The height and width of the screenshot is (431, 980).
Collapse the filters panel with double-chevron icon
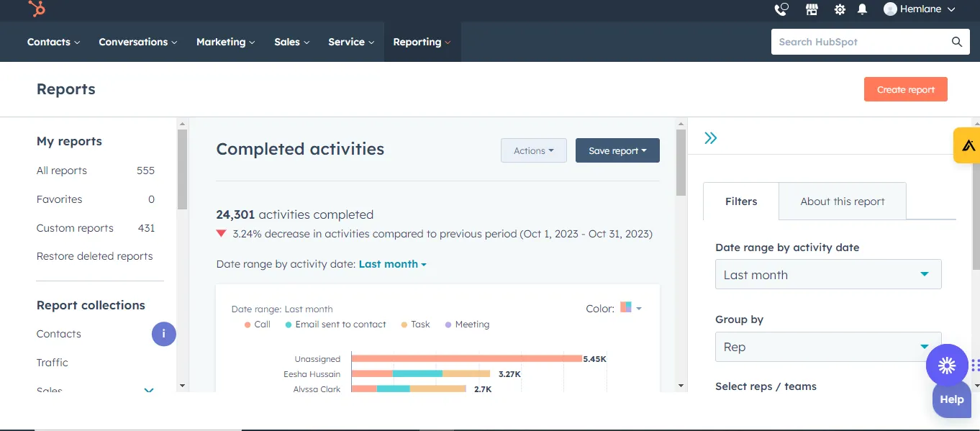711,138
